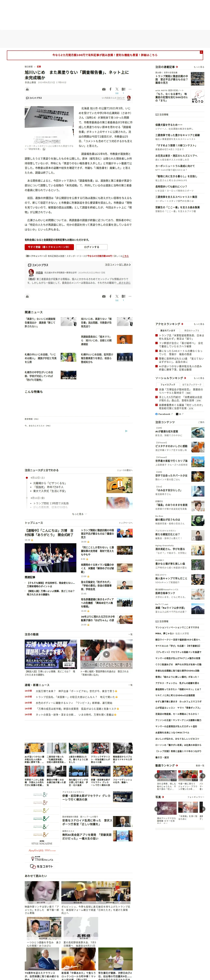The image size is (210, 980).
Task: Open the 【速報中】「こんにちは」万博 top story
Action: pyautogui.click(x=49, y=532)
